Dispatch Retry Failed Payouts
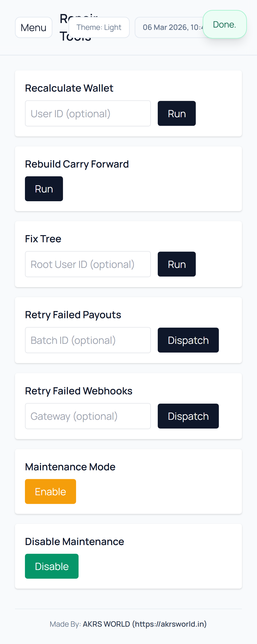The width and height of the screenshot is (257, 644). [x=188, y=340]
